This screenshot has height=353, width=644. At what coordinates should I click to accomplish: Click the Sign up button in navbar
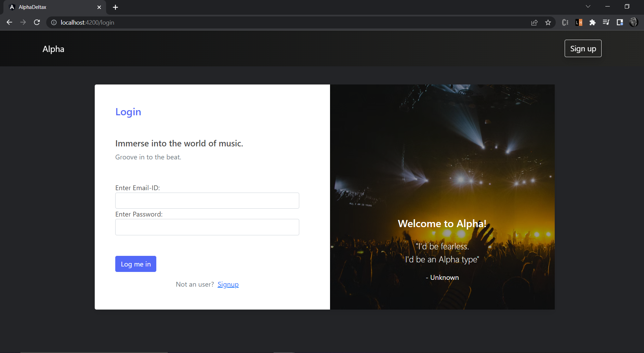(x=583, y=49)
